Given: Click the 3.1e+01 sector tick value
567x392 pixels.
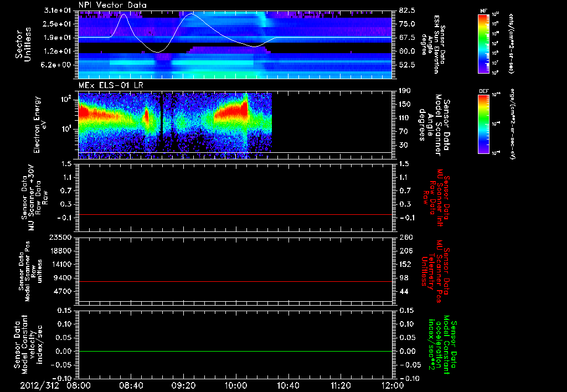Looking at the screenshot, I should pos(58,11).
